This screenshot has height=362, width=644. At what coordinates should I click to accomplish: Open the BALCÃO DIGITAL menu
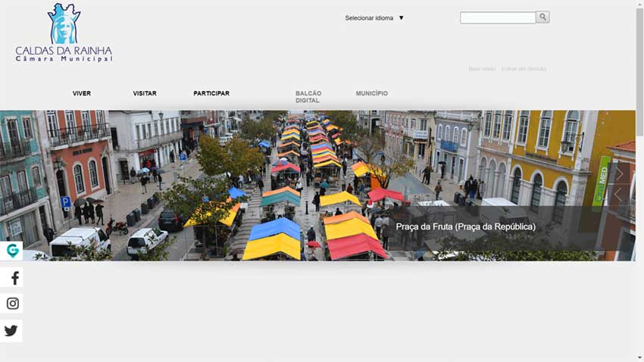[308, 97]
